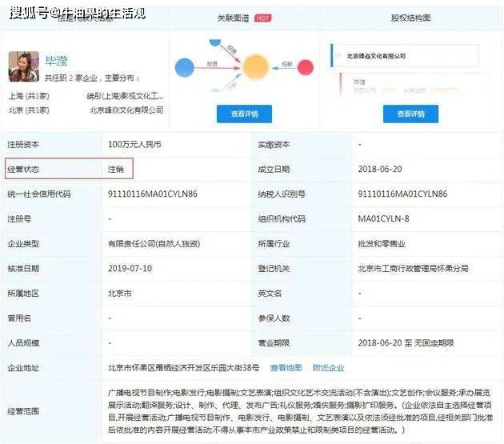Click 查看详情 button under equity structure
The image size is (504, 444).
coord(410,114)
